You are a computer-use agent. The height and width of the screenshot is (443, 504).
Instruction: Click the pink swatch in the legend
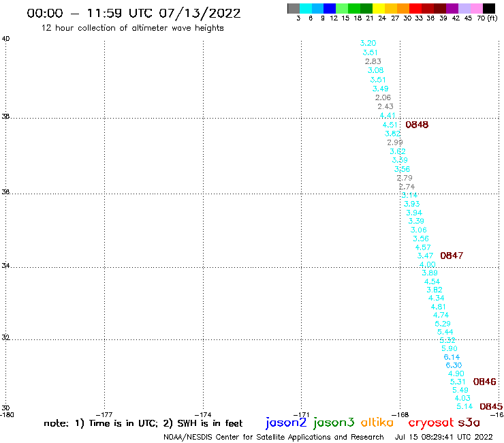point(476,8)
